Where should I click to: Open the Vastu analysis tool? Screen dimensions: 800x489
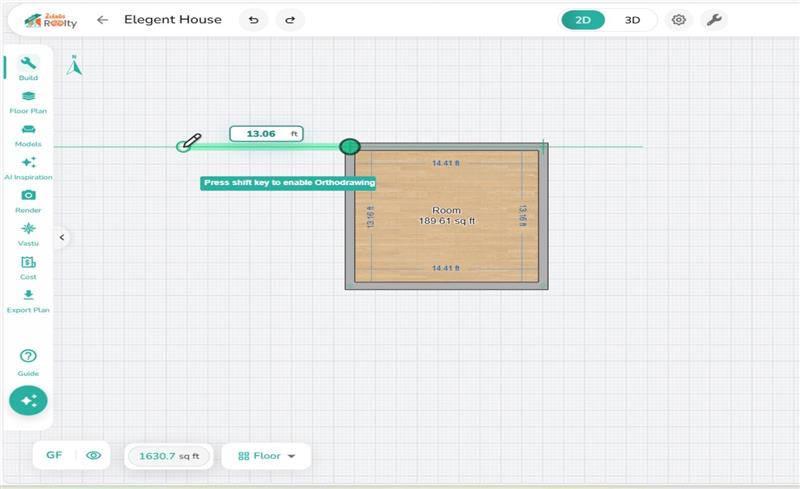28,233
